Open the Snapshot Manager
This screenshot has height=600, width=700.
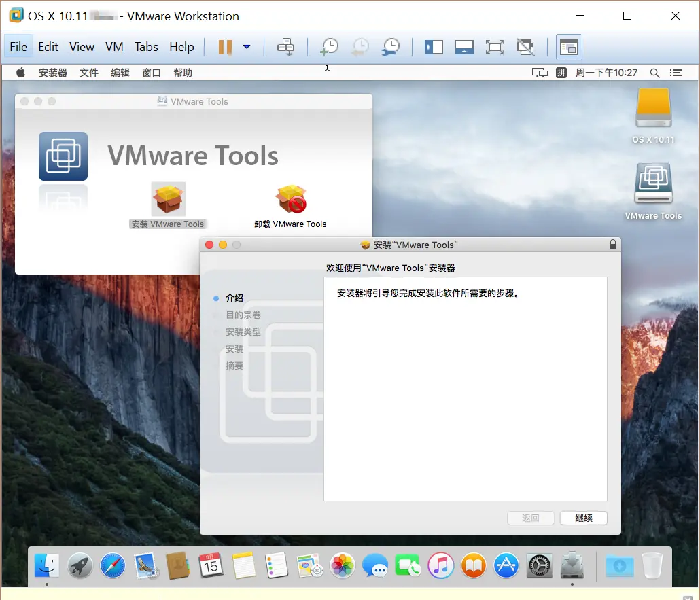[x=390, y=47]
